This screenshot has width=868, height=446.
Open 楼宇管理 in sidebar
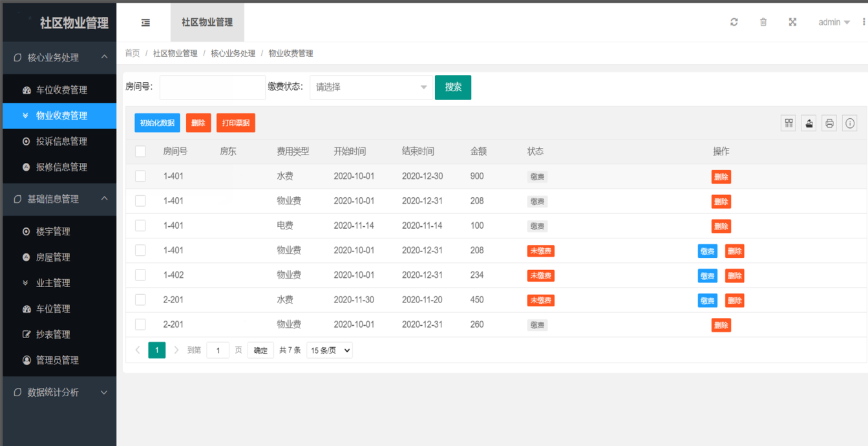click(59, 231)
